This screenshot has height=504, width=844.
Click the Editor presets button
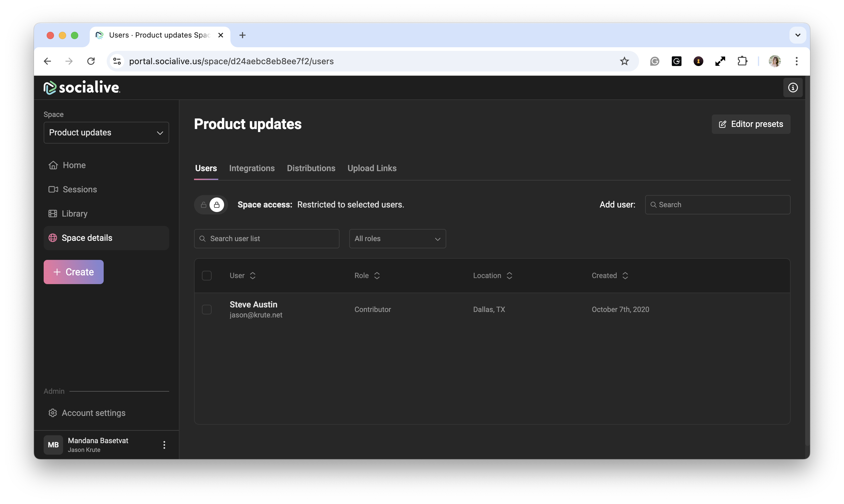751,124
